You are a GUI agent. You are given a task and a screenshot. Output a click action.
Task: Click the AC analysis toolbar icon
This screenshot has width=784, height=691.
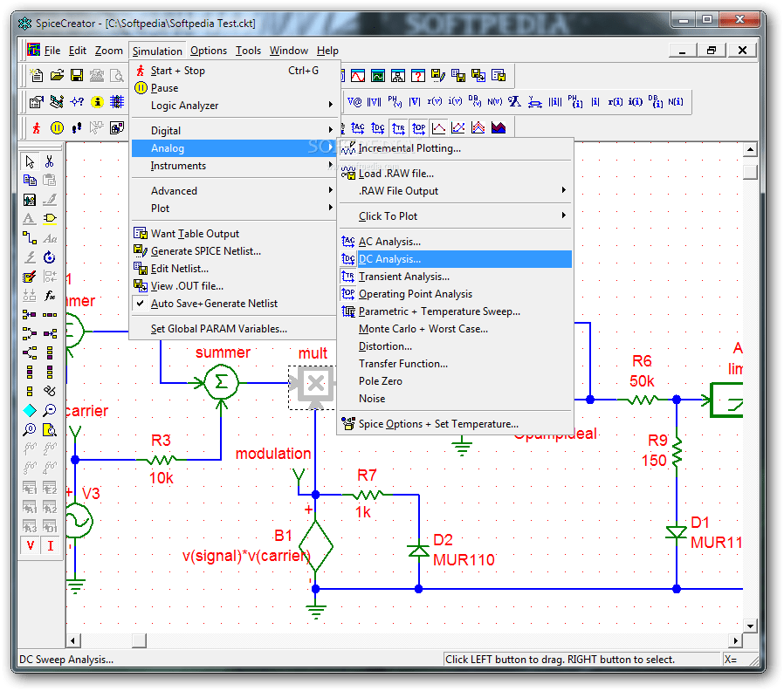click(359, 127)
